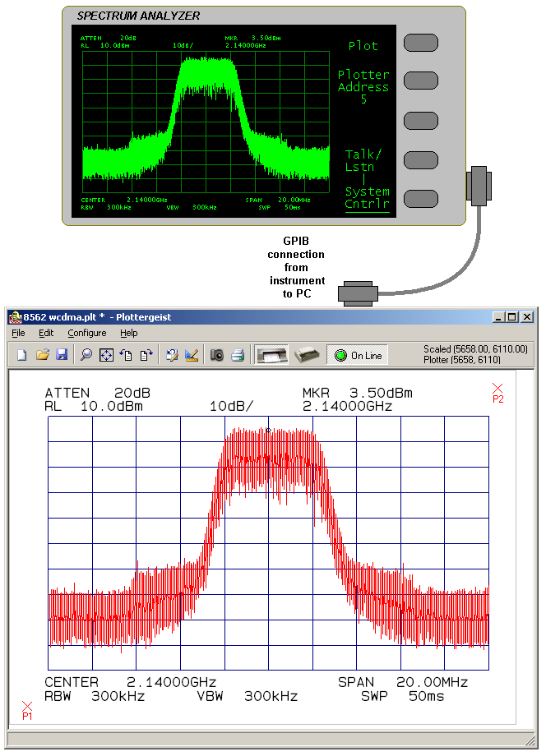
Task: Click the P1 scaling point marker
Action: point(26,706)
